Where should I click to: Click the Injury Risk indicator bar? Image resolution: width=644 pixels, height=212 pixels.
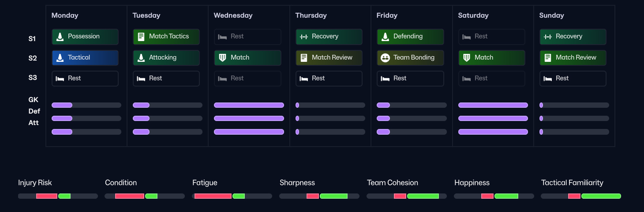58,196
